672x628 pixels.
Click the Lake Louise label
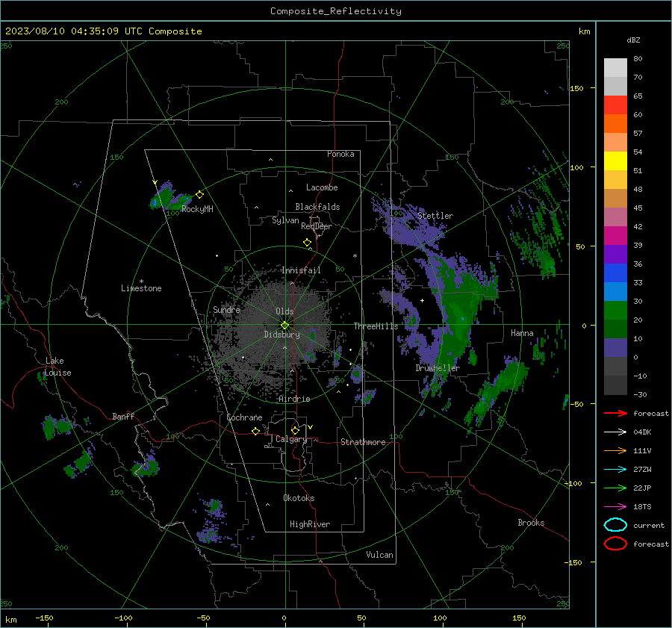click(58, 367)
